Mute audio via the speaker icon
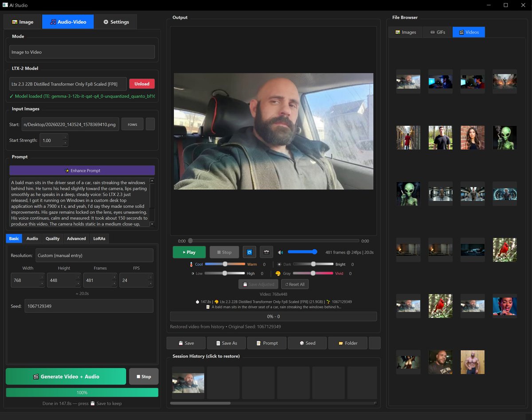This screenshot has height=420, width=532. coord(280,252)
